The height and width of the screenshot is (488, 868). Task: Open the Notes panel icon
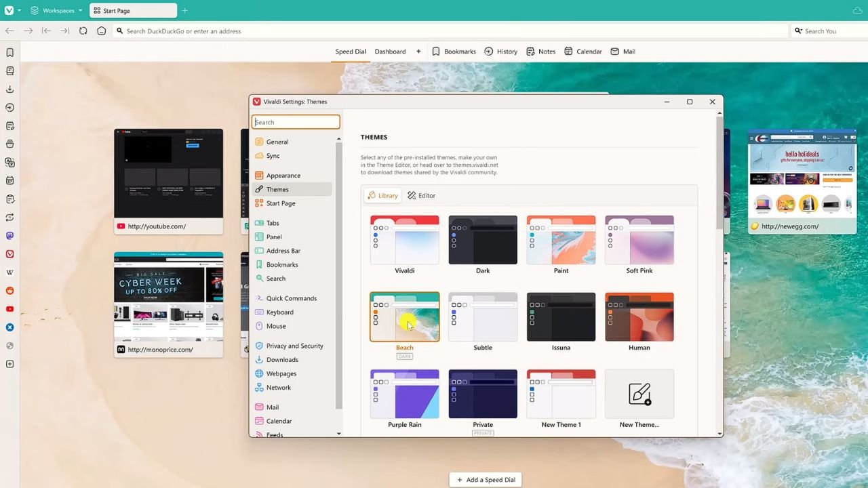tap(9, 125)
